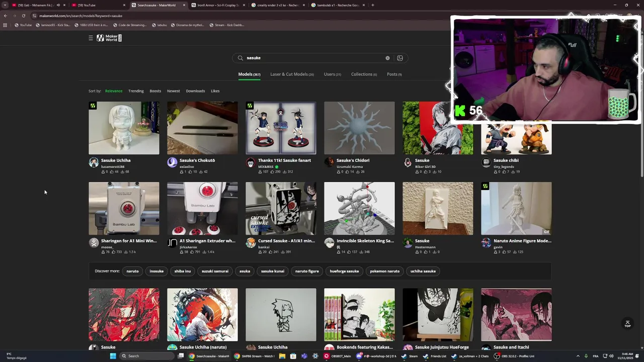This screenshot has width=644, height=362.
Task: Select the shiba inu discover tag
Action: (183, 271)
